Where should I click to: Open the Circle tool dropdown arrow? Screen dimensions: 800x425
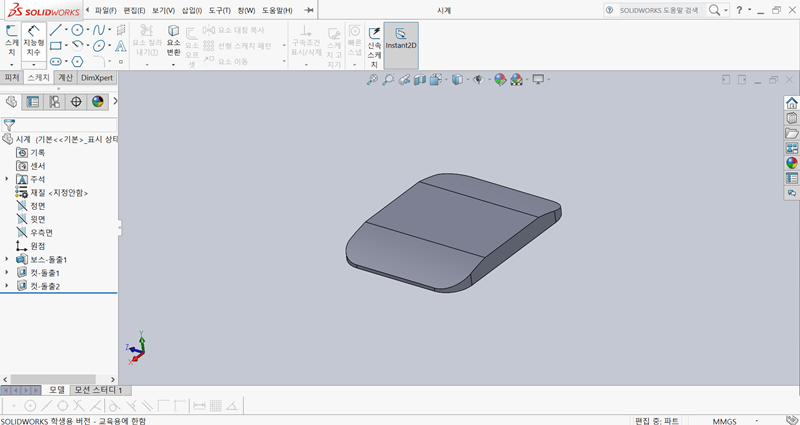point(88,30)
